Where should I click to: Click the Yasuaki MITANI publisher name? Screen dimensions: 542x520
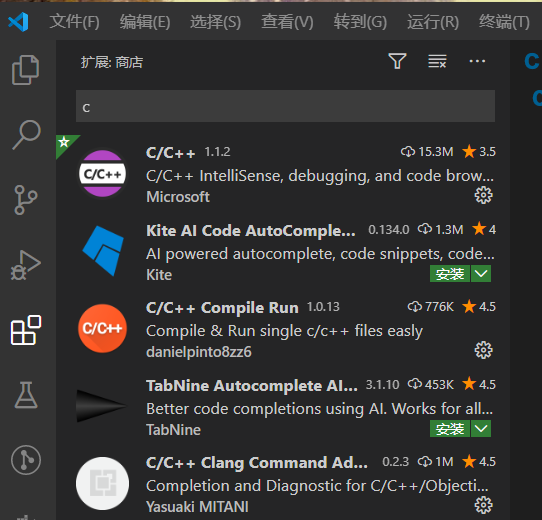pos(197,507)
